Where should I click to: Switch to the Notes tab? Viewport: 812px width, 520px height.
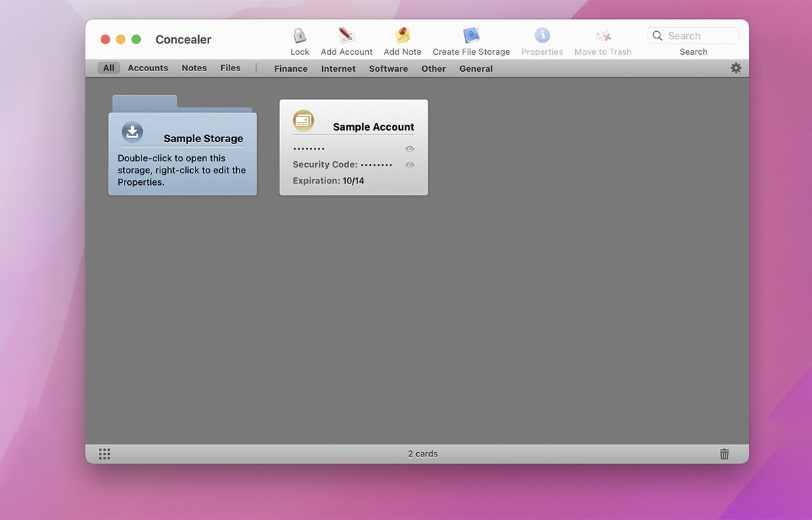click(194, 68)
